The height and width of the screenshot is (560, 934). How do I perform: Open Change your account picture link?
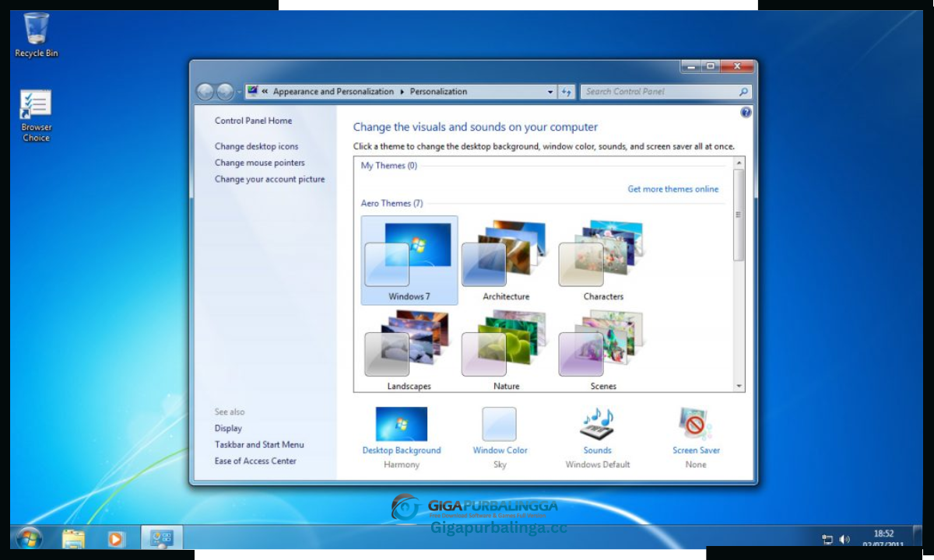[x=270, y=179]
